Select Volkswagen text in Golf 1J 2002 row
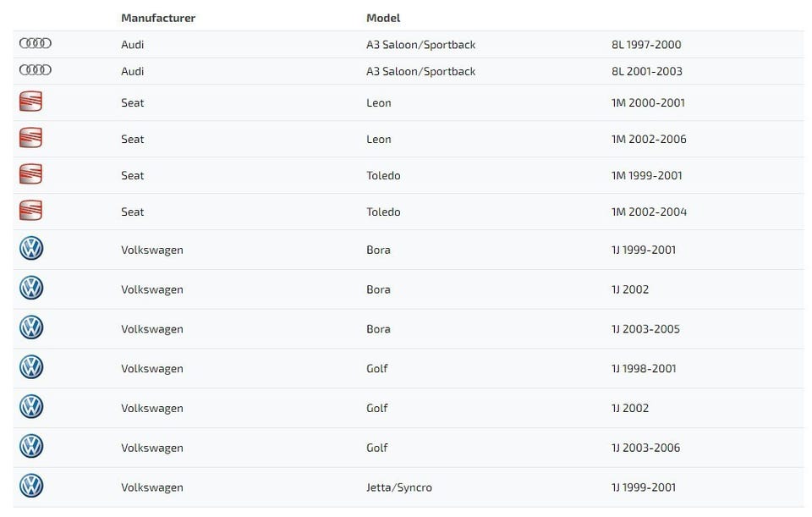 pyautogui.click(x=151, y=408)
